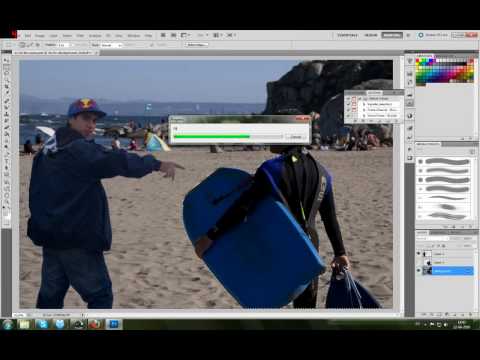The width and height of the screenshot is (480, 360).
Task: Close the open document tab
Action: tap(97, 53)
